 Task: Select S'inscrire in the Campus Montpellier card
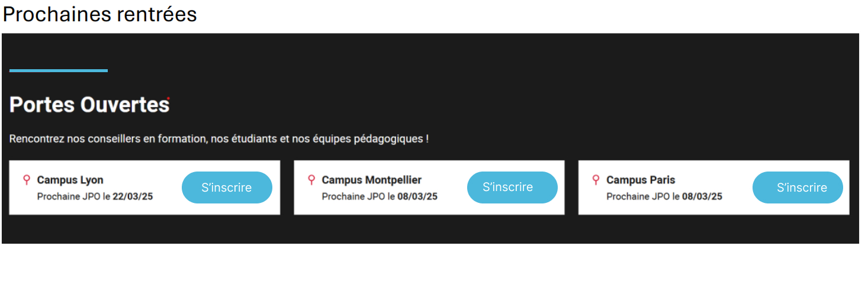512,187
